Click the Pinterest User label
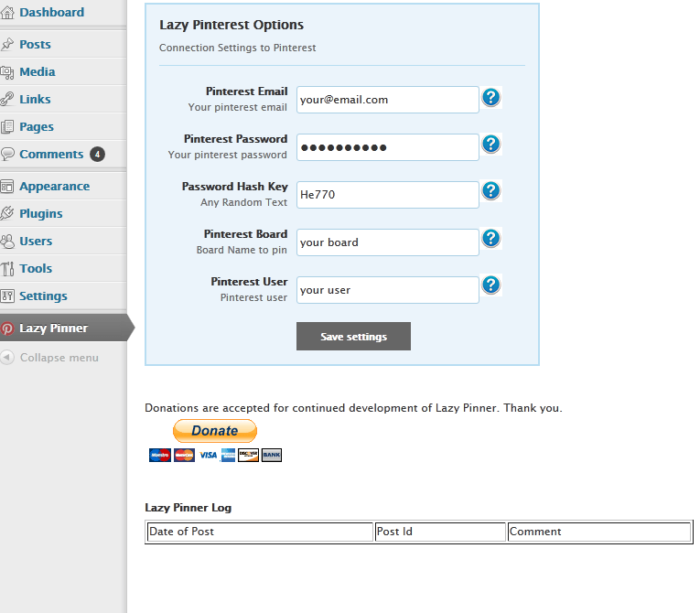The width and height of the screenshot is (700, 613). click(249, 282)
